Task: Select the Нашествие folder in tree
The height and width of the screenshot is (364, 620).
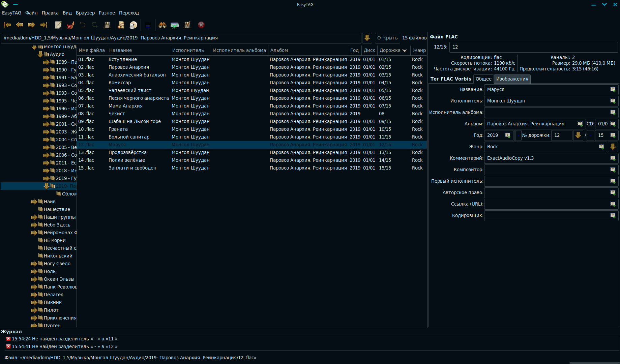Action: tap(57, 209)
